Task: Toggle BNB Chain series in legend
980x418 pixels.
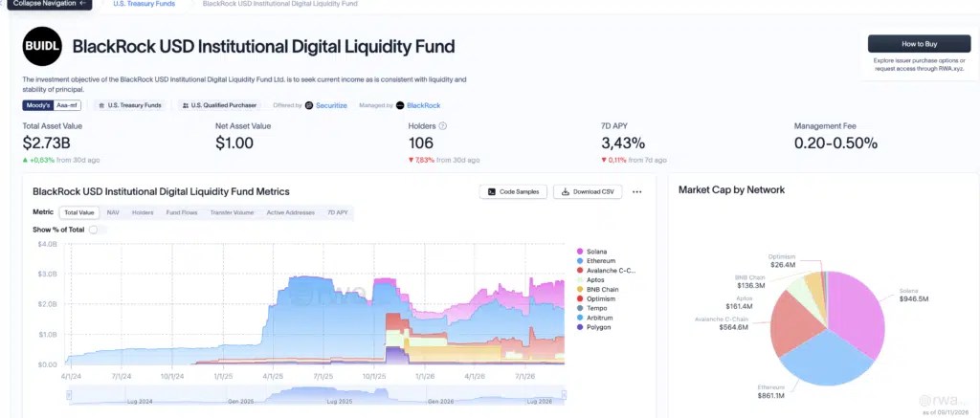Action: click(597, 289)
